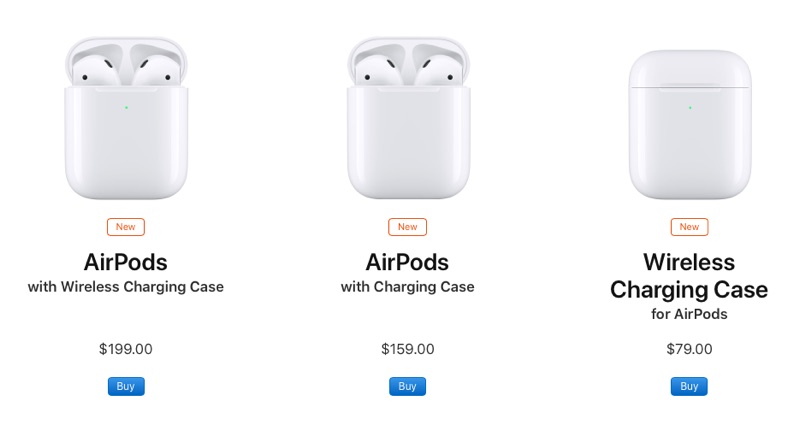Click the New badge above the $159.00 AirPods
800x437 pixels.
(407, 227)
